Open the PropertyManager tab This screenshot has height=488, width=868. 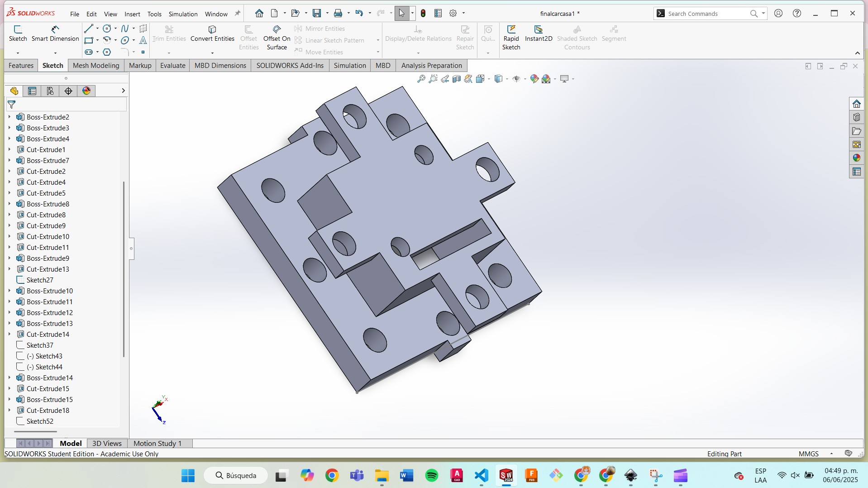point(32,91)
